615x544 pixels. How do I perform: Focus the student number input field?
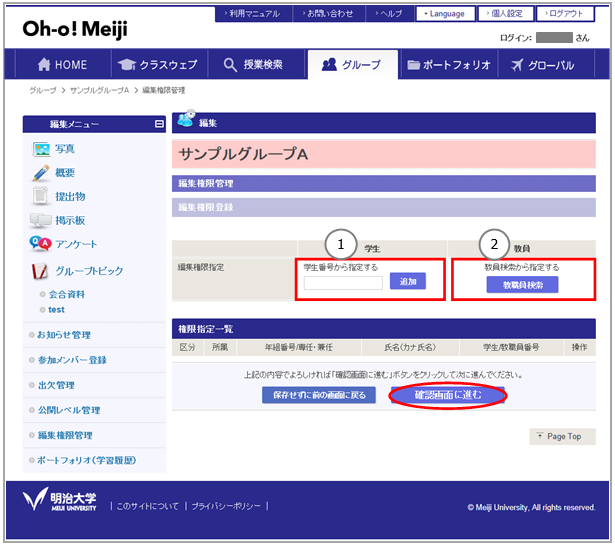pyautogui.click(x=343, y=283)
